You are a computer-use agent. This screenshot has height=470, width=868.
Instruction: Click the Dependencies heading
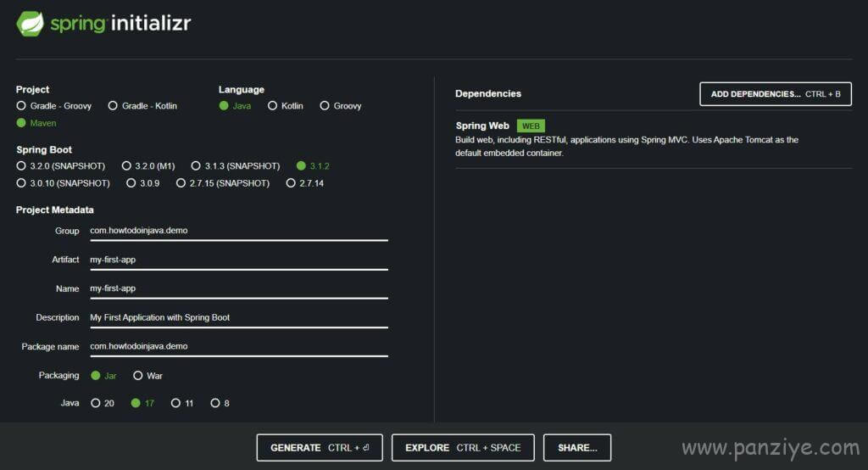click(488, 93)
